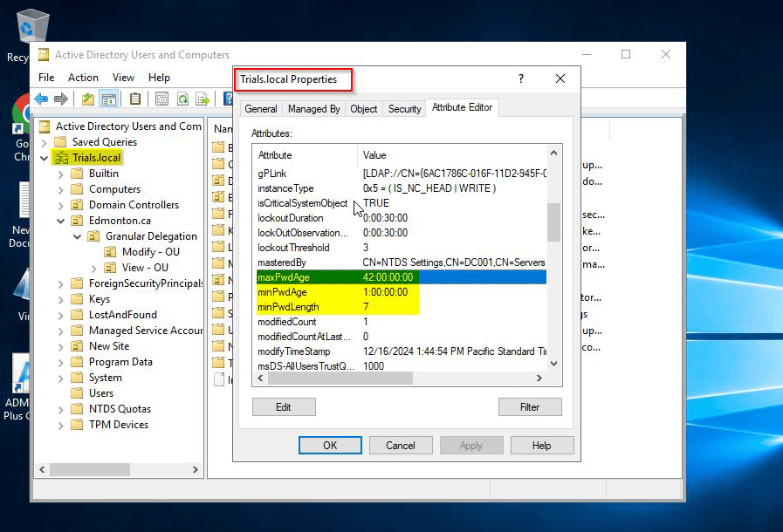Collapse the Edmonton.ca OU

click(60, 221)
